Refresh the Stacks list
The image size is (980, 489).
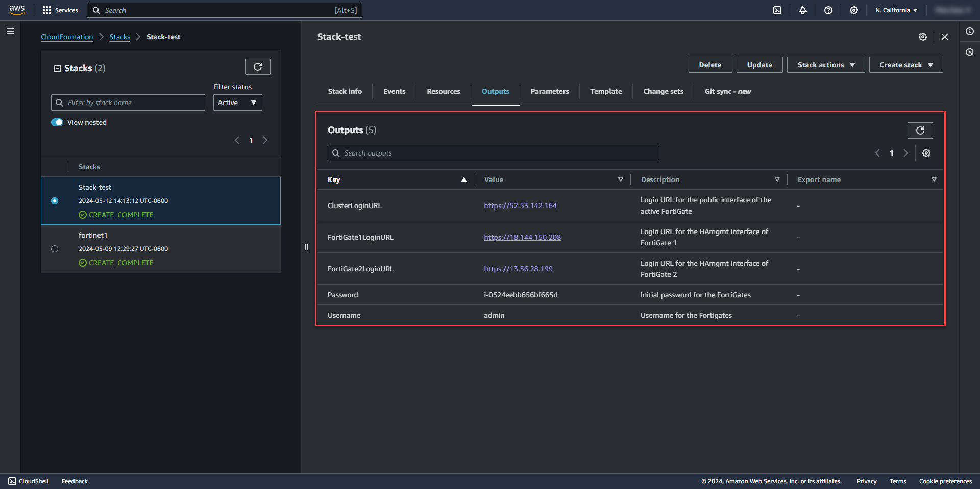(x=258, y=67)
